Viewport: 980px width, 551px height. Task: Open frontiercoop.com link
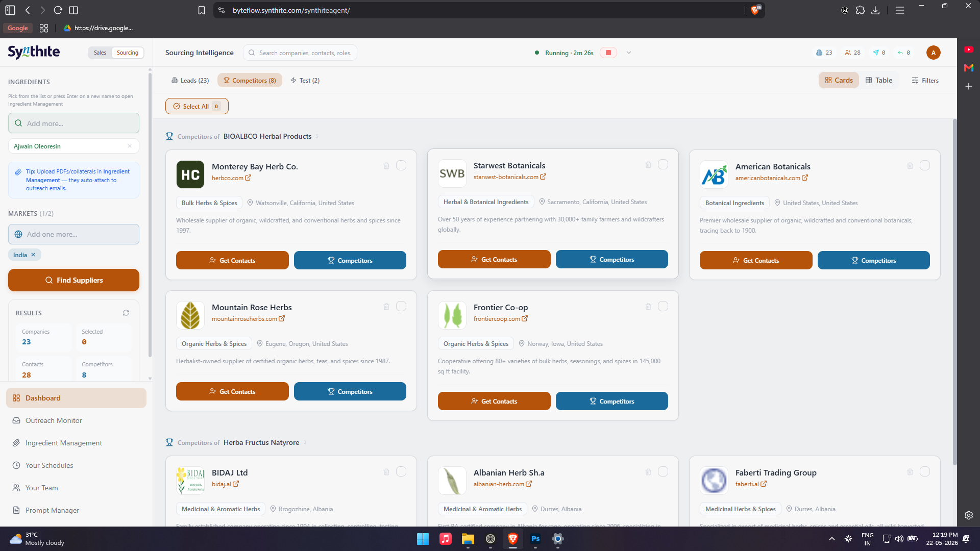click(x=500, y=319)
